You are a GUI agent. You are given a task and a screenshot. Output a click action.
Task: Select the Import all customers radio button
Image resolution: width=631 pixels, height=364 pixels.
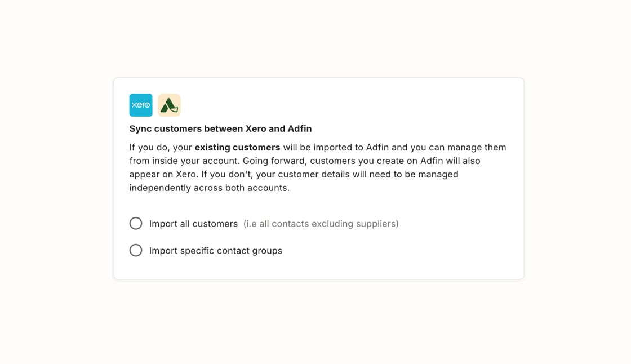(x=136, y=224)
